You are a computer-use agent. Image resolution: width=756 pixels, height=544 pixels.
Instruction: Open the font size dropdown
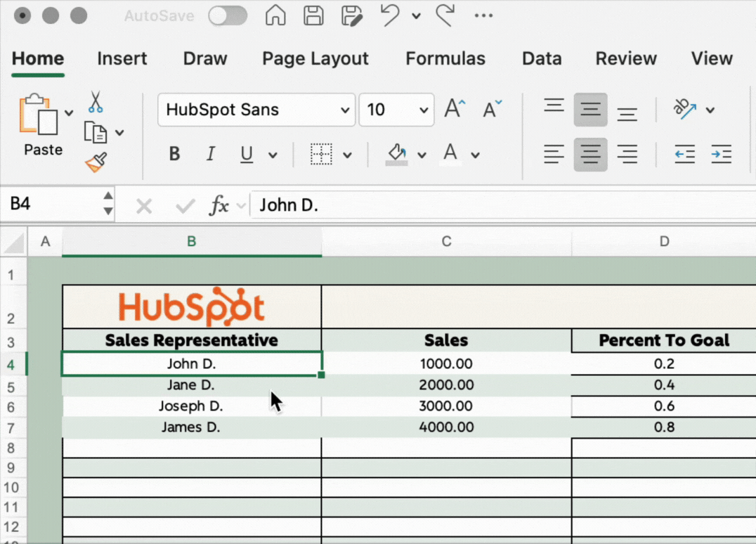coord(424,110)
